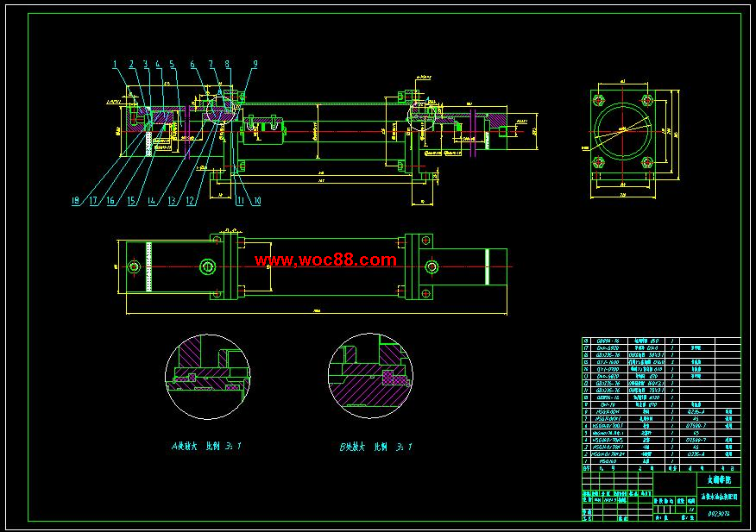Click the Q235-A material cell in row 9
The width and height of the screenshot is (756, 532).
pos(696,411)
